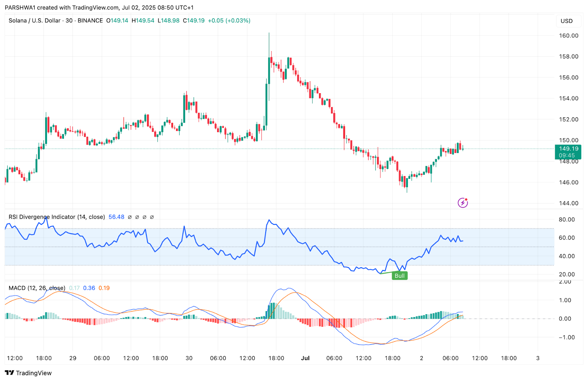588x381 pixels.
Task: Click the 158.00 price axis label
Action: coord(569,57)
